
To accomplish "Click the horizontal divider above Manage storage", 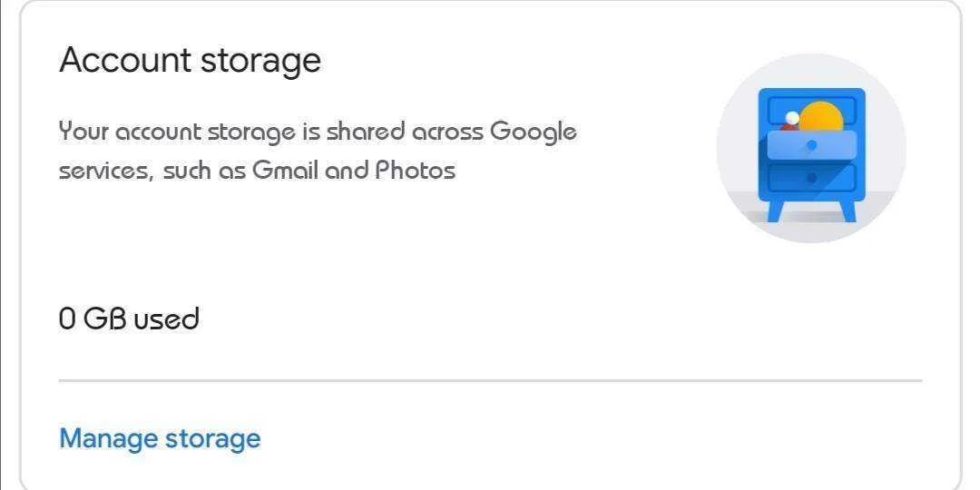I will (491, 380).
